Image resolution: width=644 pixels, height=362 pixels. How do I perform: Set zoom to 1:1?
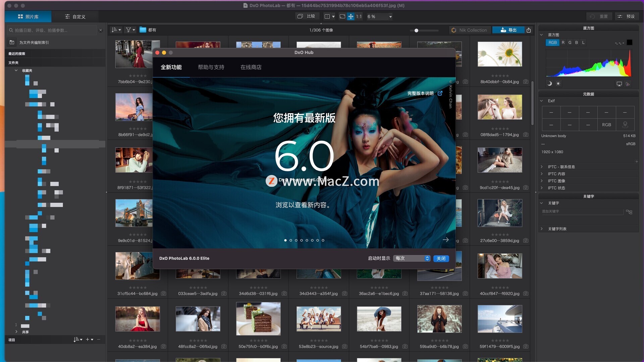(x=359, y=16)
